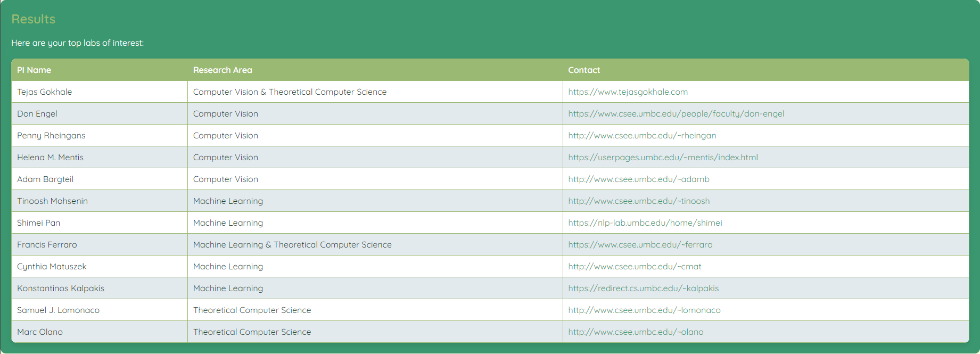Click Penny Rheingans's Computer Vision cell
980x354 pixels.
tap(375, 135)
